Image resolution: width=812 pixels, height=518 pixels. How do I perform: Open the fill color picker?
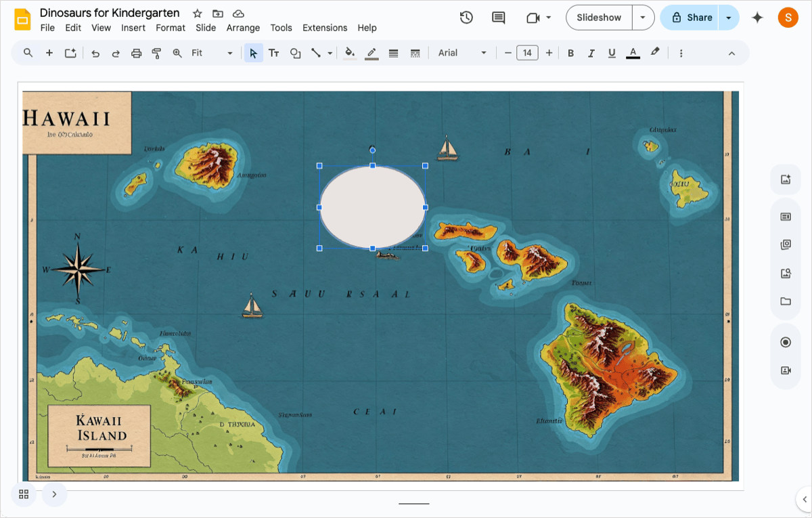pos(350,53)
